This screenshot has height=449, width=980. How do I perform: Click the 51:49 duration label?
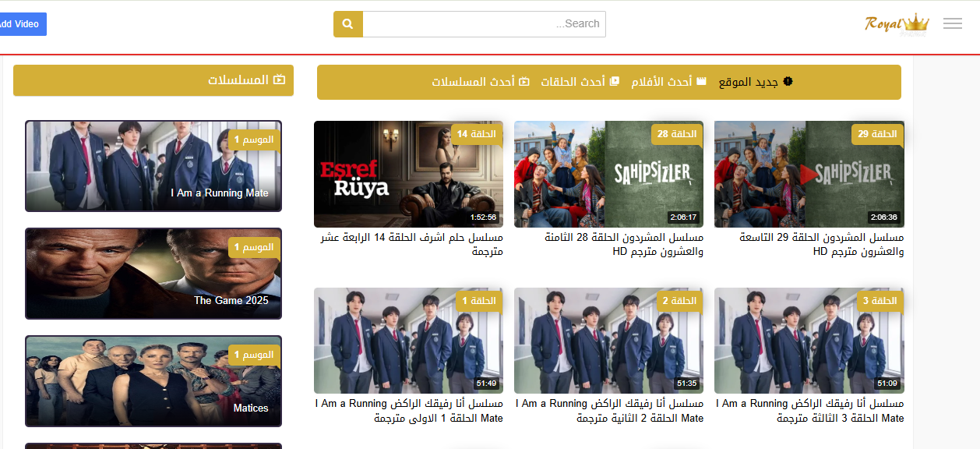click(x=487, y=384)
